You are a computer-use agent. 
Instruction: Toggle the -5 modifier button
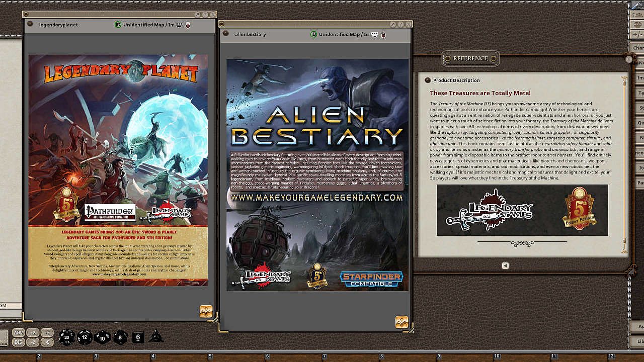47,342
